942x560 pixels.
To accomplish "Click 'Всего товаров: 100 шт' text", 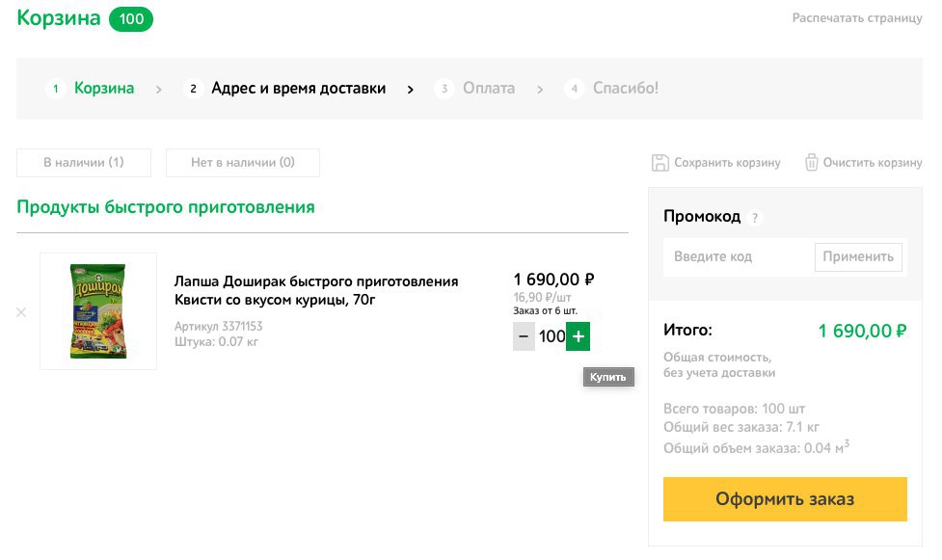I will [x=734, y=410].
